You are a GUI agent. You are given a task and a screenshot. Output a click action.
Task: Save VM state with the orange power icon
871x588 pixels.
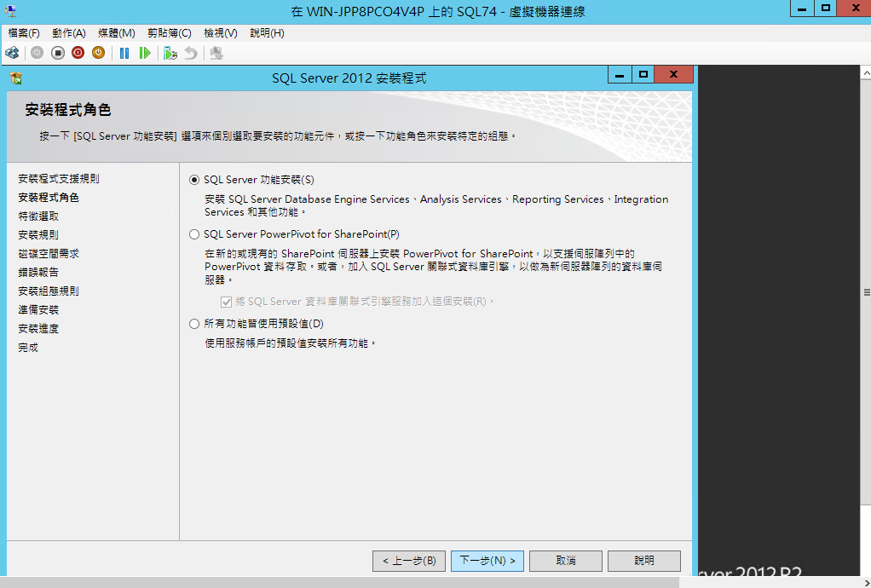tap(98, 54)
